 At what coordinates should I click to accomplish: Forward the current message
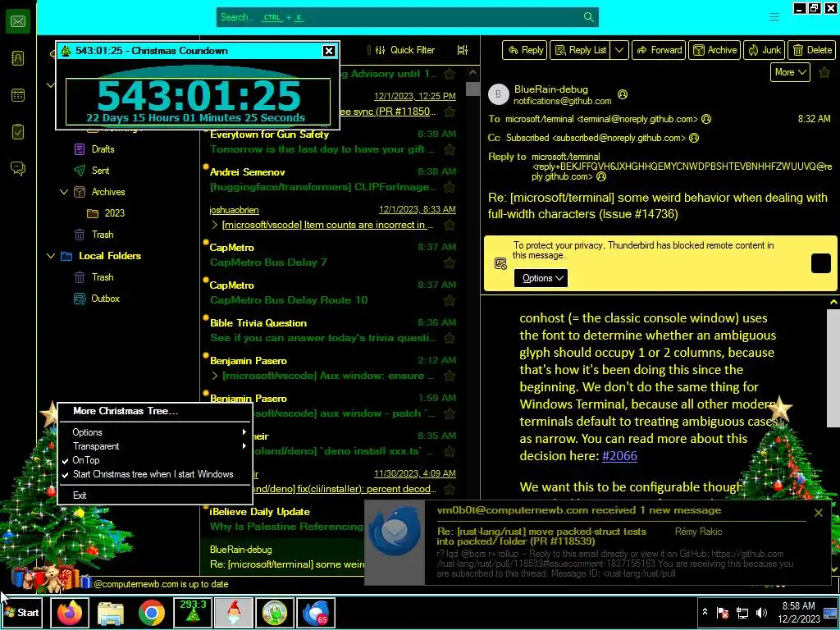pos(659,50)
